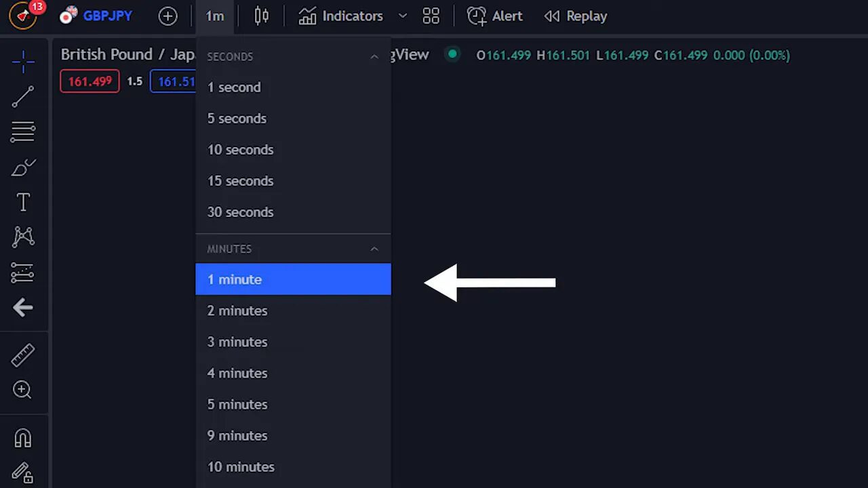Open the candle chart type selector
Screen dimensions: 868x488
click(x=261, y=16)
